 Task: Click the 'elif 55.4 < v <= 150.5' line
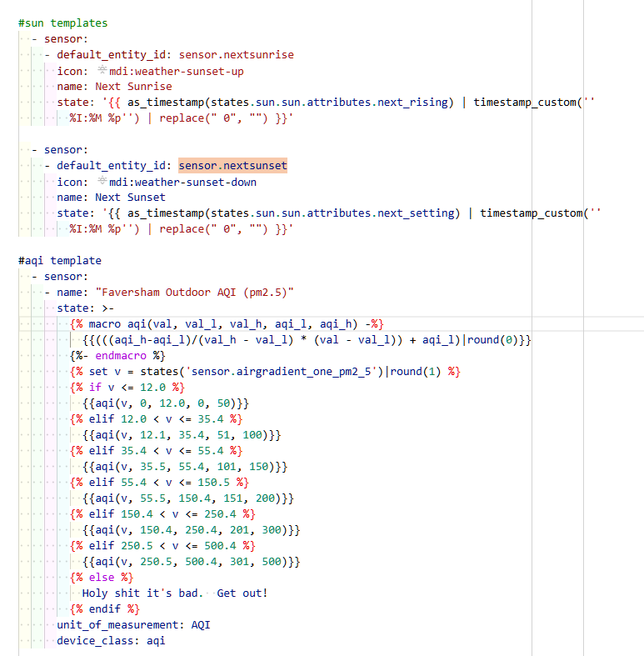[x=159, y=483]
